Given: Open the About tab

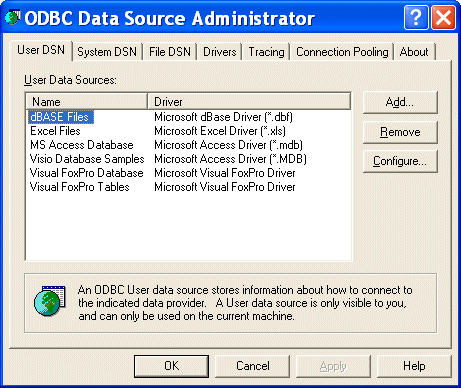Looking at the screenshot, I should [x=414, y=52].
